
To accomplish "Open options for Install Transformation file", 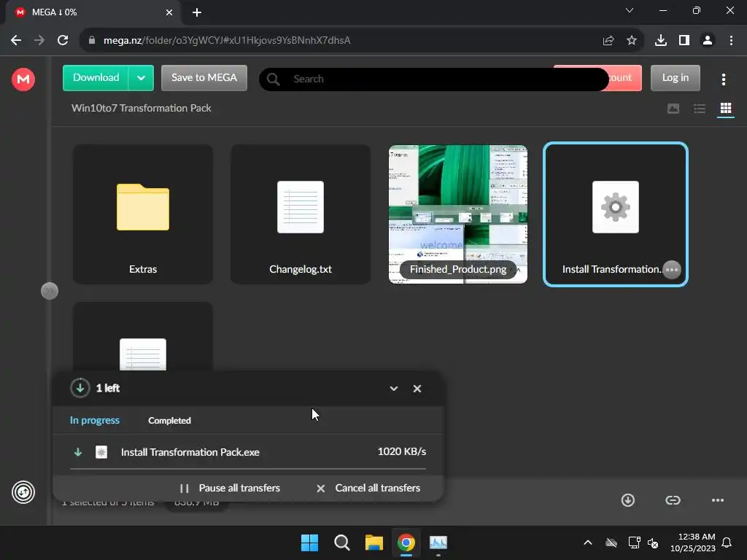I will [672, 270].
